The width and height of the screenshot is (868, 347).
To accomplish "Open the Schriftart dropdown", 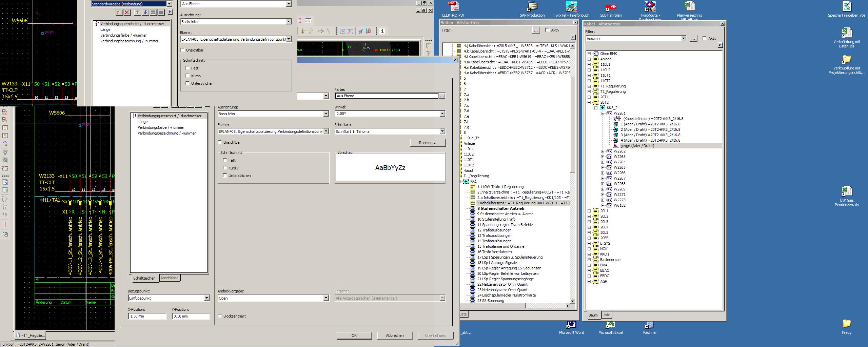I will coord(442,131).
